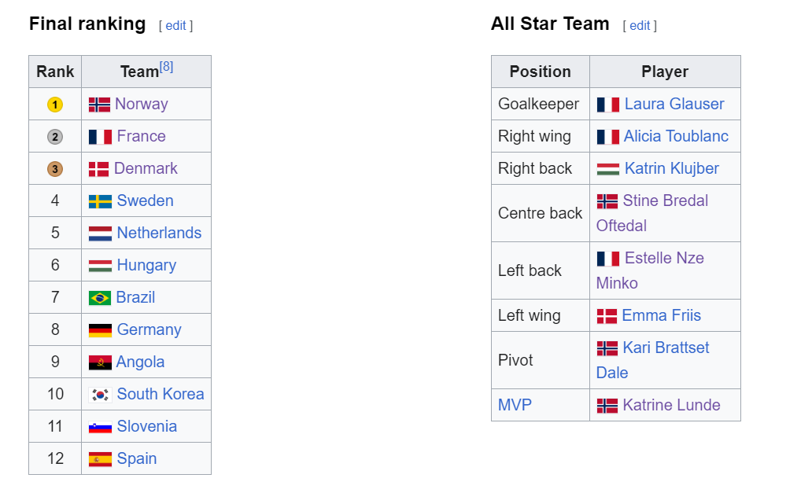Click the South Korea flag icon
This screenshot has height=504, width=812.
pyautogui.click(x=100, y=395)
